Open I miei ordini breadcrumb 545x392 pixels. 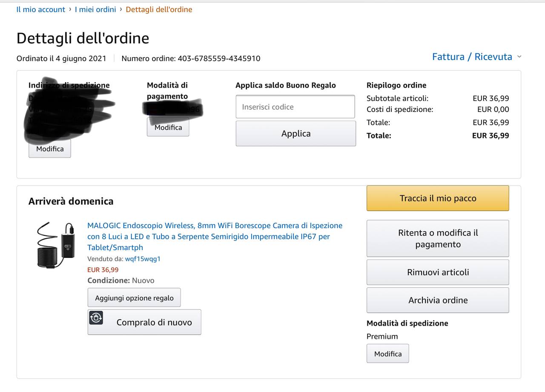tap(95, 9)
